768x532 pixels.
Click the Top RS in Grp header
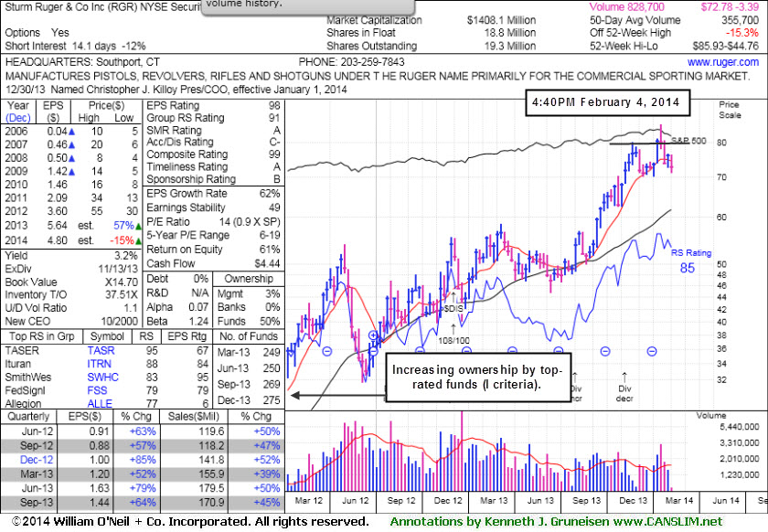(x=42, y=336)
